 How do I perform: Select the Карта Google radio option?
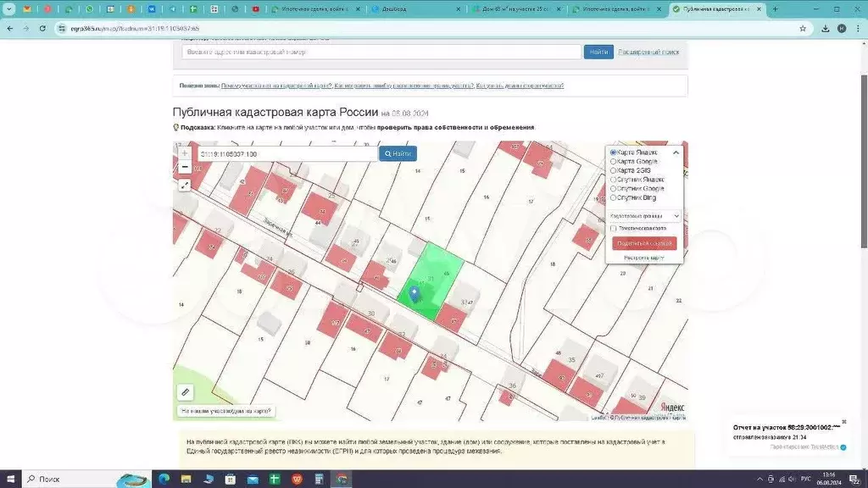pyautogui.click(x=614, y=162)
